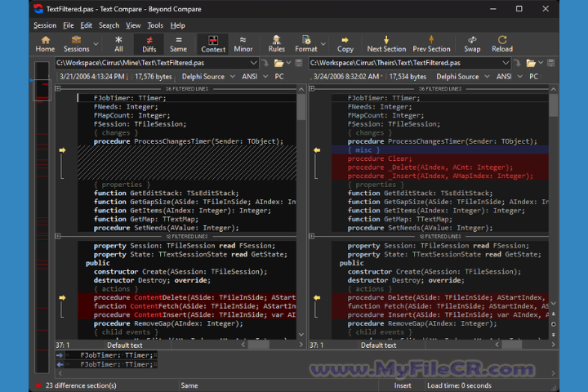
Task: Expand the right file path history dropdown
Action: pos(506,63)
